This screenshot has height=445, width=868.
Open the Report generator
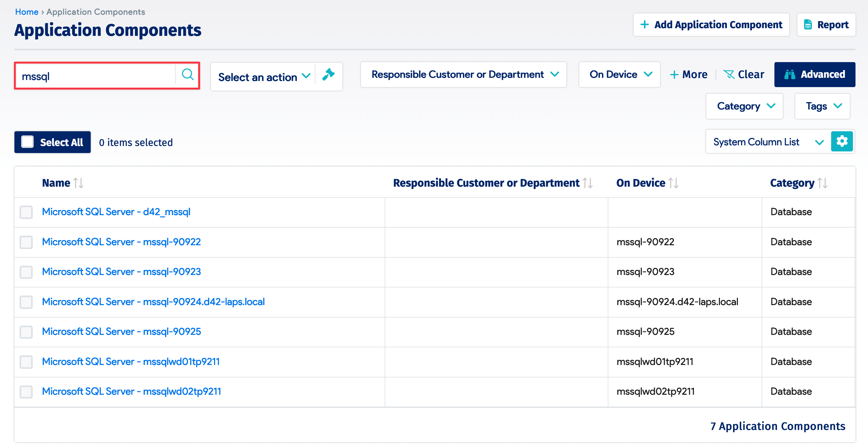(x=826, y=25)
